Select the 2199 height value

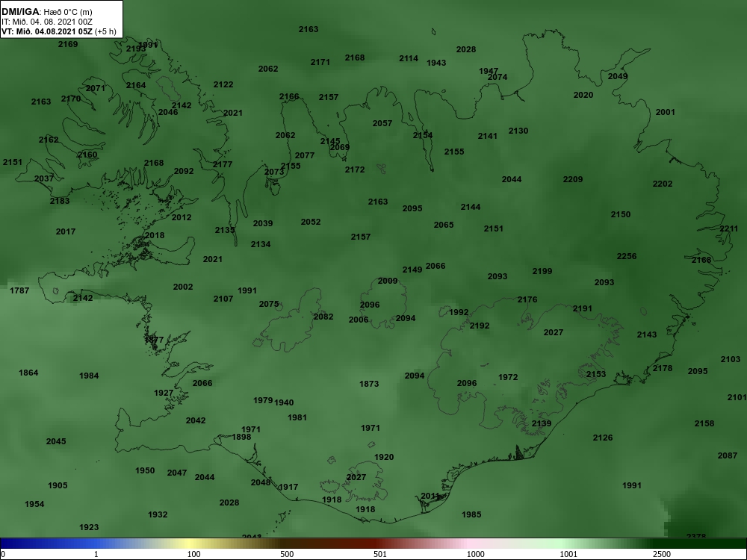(542, 272)
